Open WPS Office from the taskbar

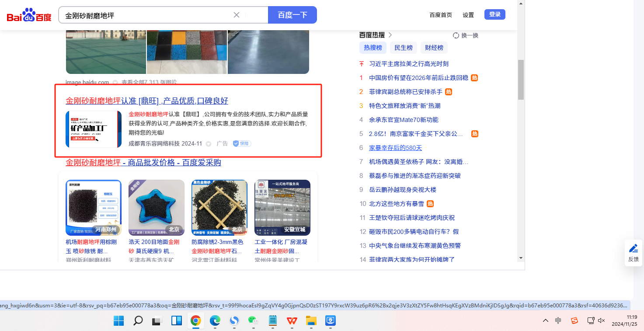[x=292, y=321]
